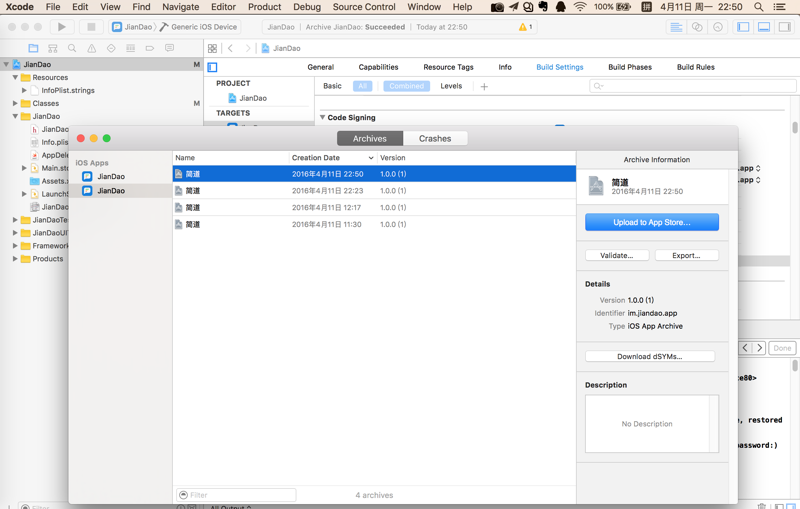This screenshot has width=800, height=509.
Task: Toggle the navigator pane visibility button
Action: [x=743, y=27]
